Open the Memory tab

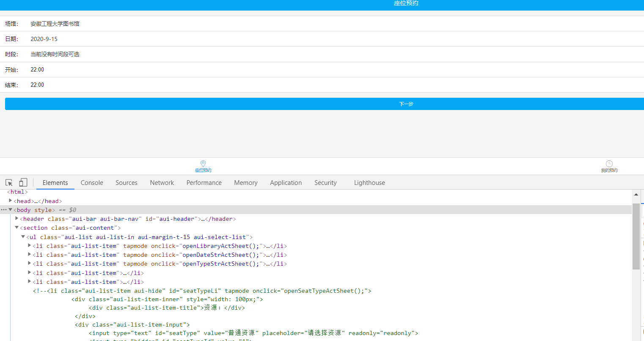tap(246, 183)
